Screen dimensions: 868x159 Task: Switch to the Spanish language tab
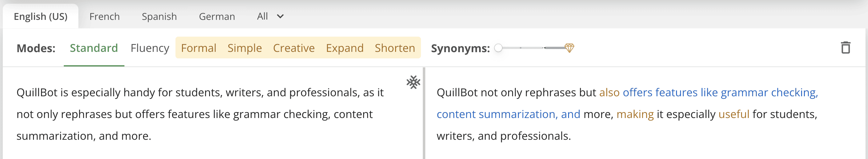[x=159, y=16]
